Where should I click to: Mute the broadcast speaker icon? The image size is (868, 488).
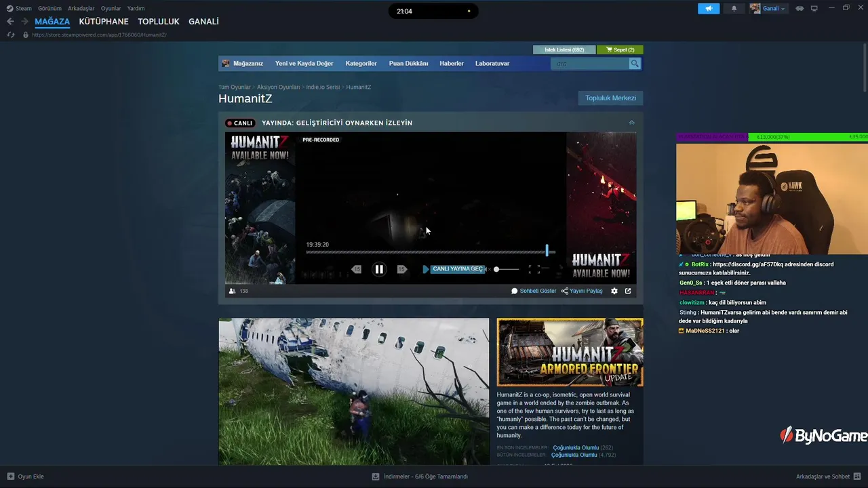click(x=489, y=269)
